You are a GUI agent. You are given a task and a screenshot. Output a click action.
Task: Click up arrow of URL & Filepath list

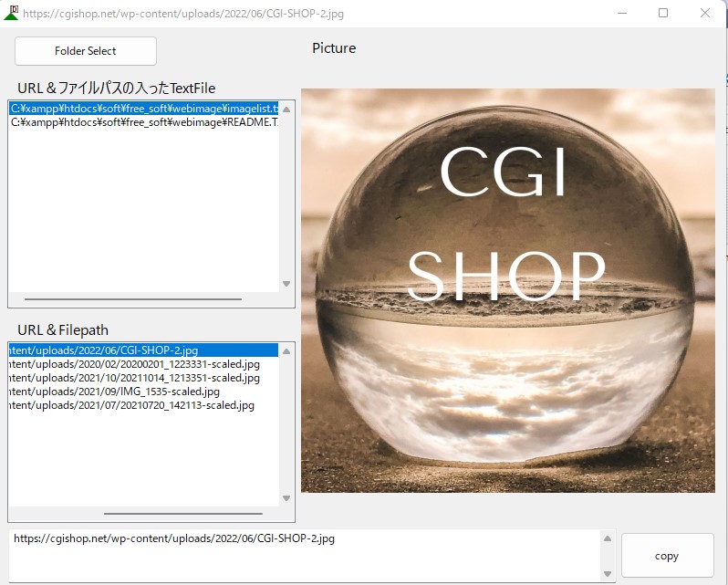click(286, 351)
